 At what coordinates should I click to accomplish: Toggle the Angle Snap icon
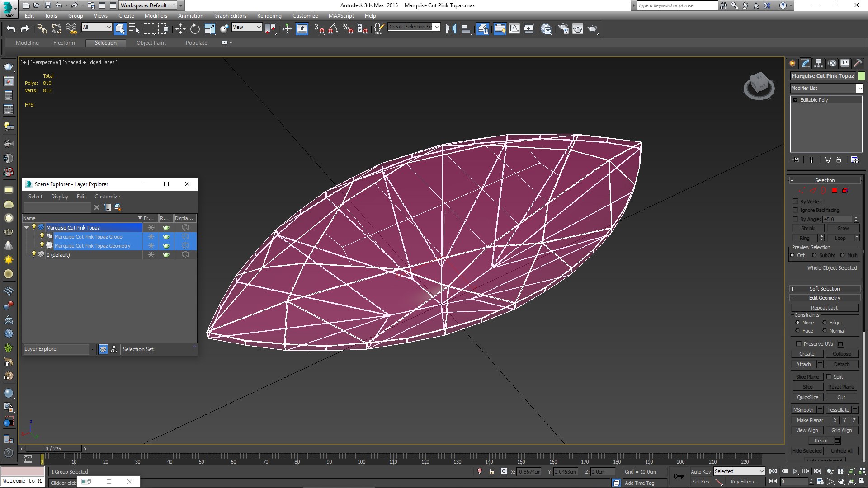pyautogui.click(x=333, y=29)
